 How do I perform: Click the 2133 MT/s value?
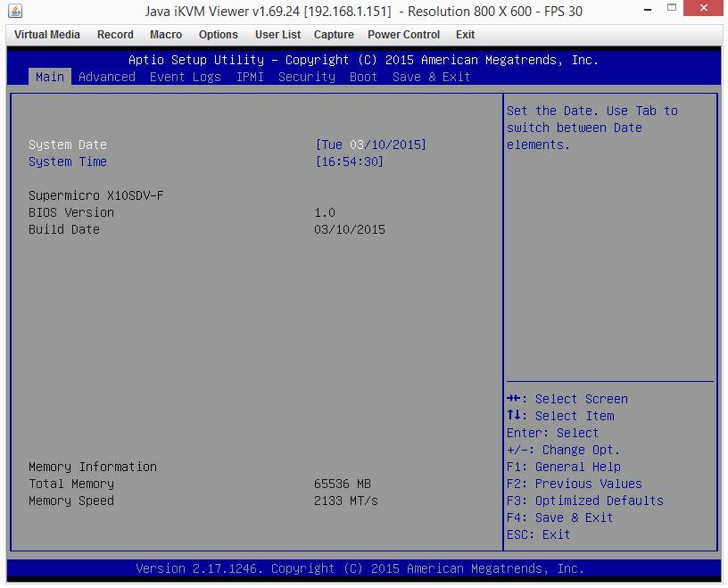(346, 501)
